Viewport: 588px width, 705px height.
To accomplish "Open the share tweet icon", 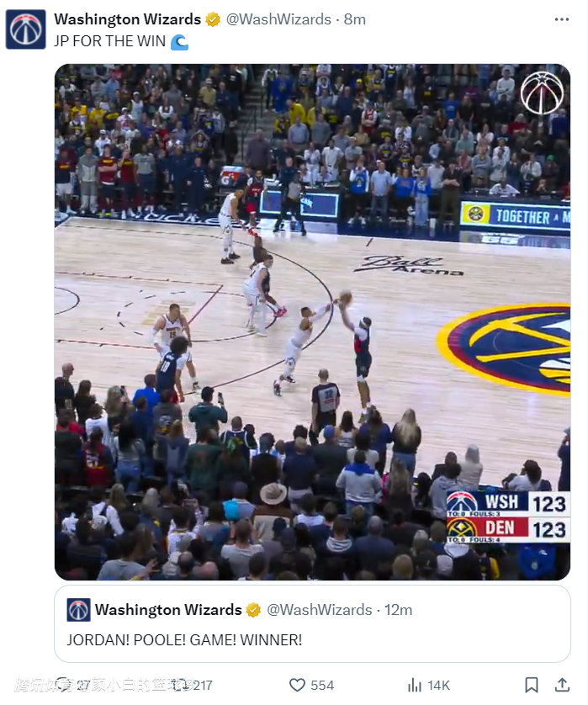I will point(562,685).
